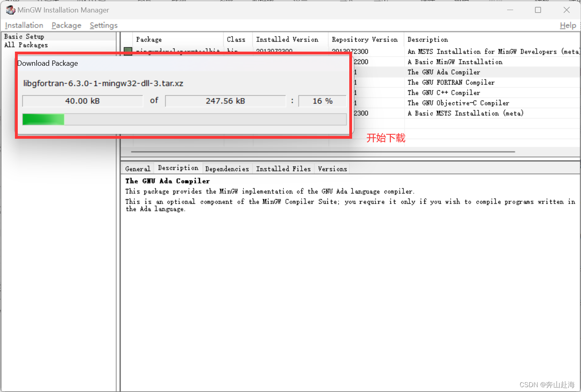The height and width of the screenshot is (392, 581).
Task: Select 'The GNU C++ Compiler' row
Action: (x=444, y=93)
